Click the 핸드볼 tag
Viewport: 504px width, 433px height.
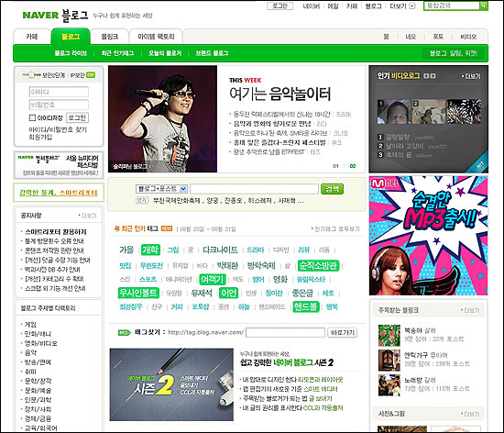pos(306,306)
